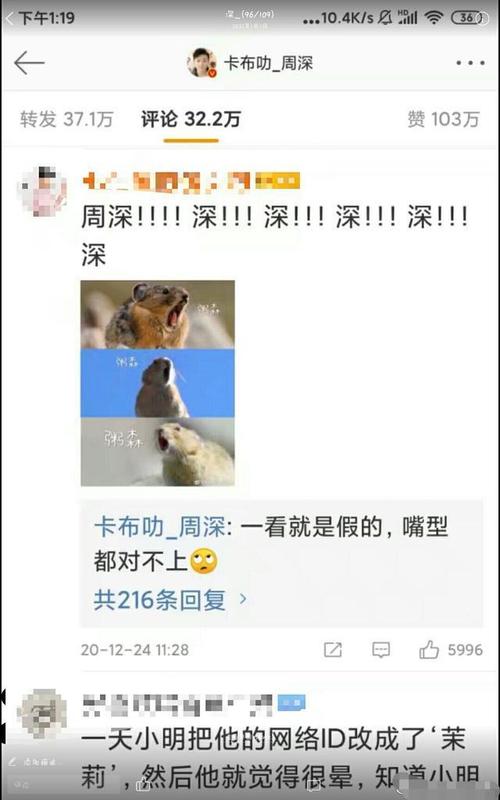Image resolution: width=500 pixels, height=800 pixels.
Task: Tap the second commenter's blurred avatar
Action: pos(42,713)
